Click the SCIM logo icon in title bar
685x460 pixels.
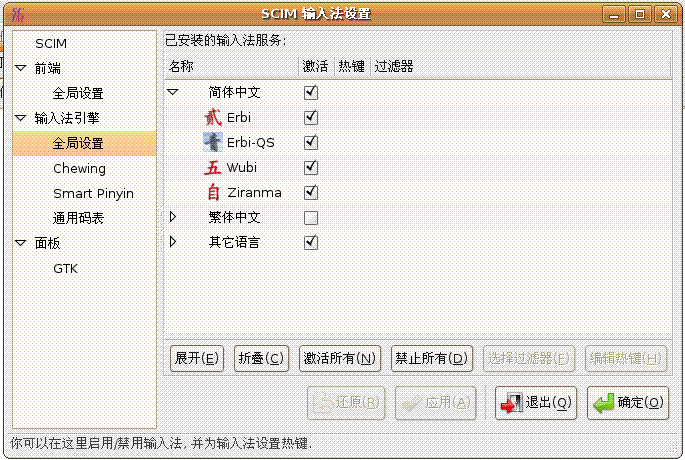[x=17, y=14]
